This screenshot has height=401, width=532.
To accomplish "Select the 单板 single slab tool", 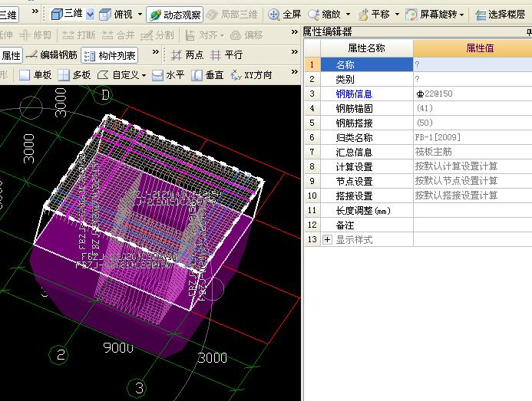I will pyautogui.click(x=35, y=75).
